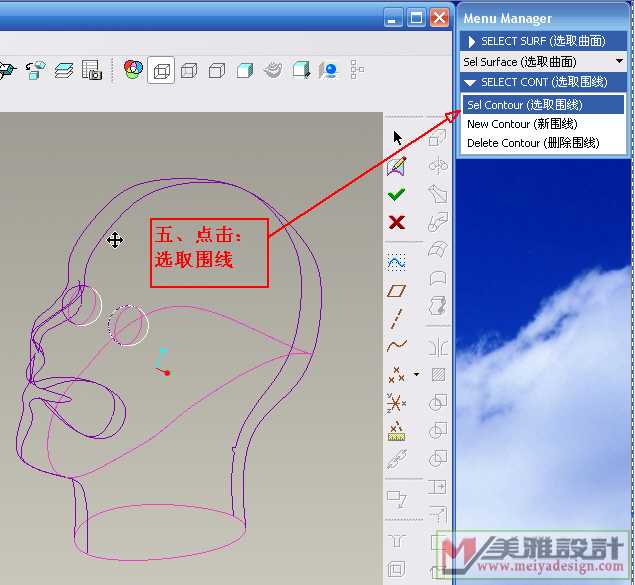This screenshot has height=585, width=635.
Task: Close the Pro/E window
Action: 439,18
